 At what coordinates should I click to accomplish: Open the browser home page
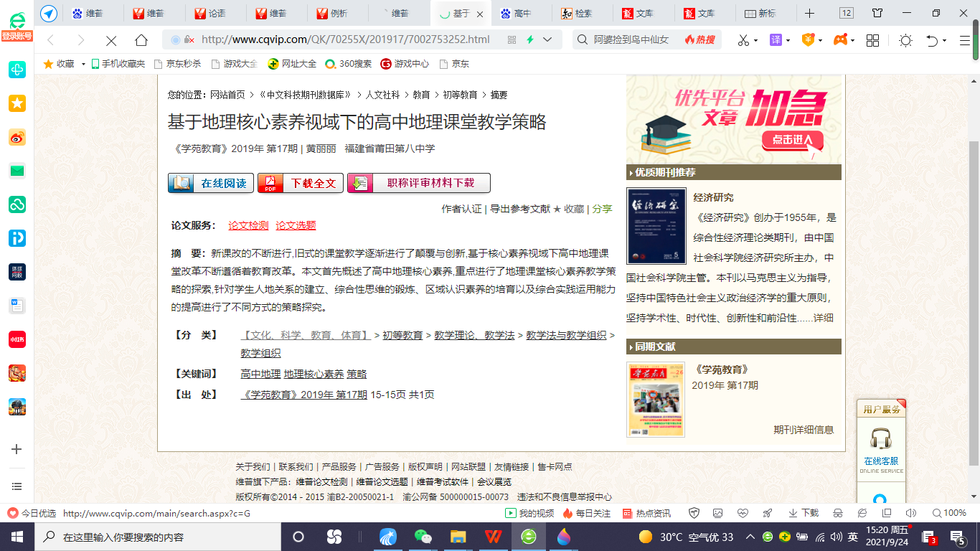tap(141, 40)
